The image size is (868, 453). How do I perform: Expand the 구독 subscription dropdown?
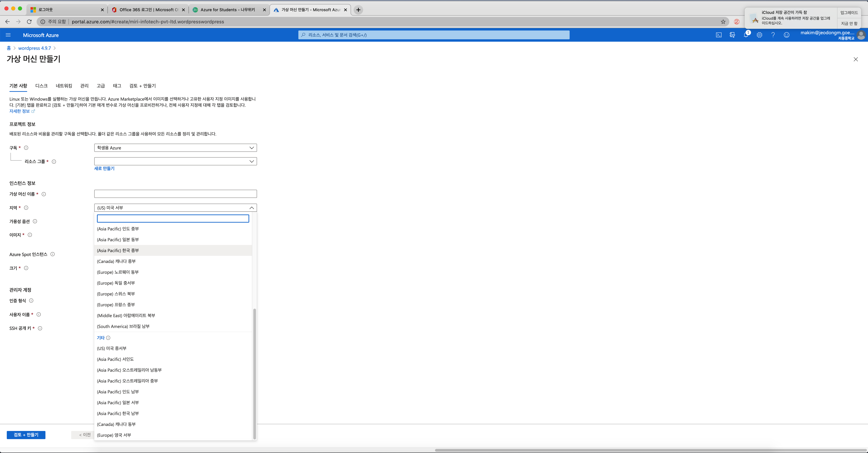175,148
